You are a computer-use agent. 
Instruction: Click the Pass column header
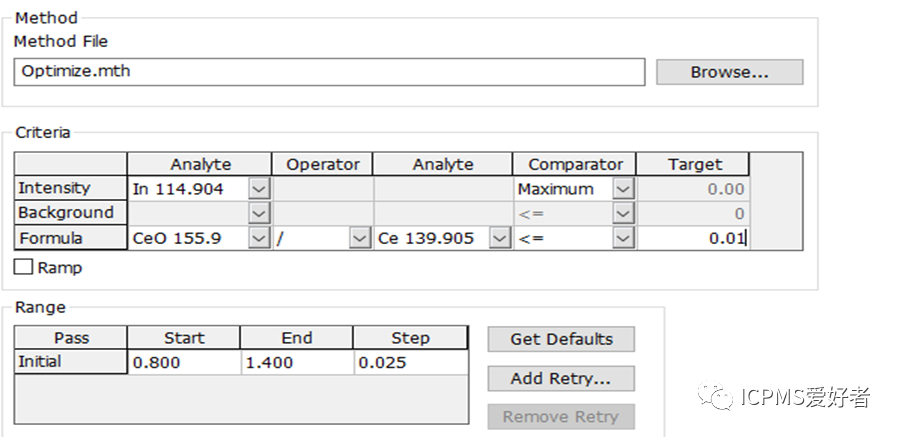pos(71,338)
